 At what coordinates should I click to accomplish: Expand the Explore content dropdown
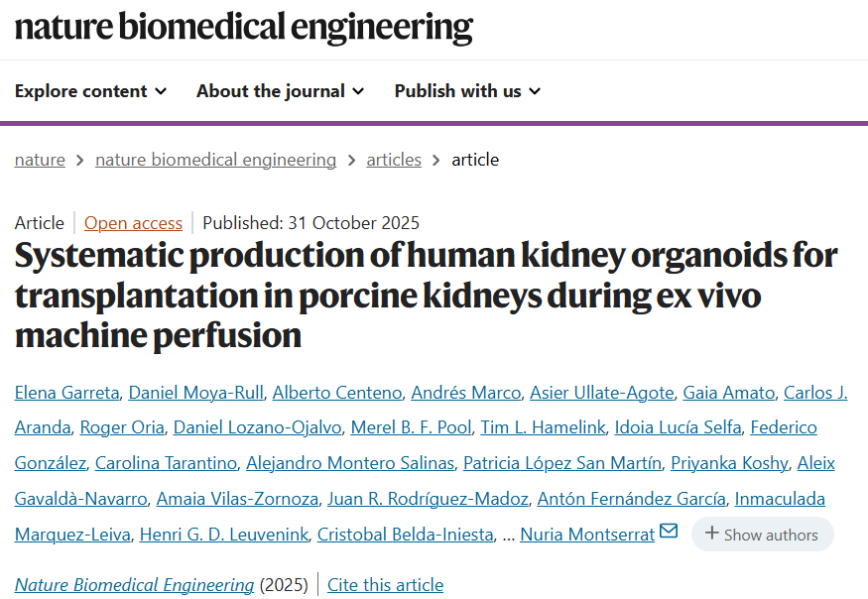90,91
